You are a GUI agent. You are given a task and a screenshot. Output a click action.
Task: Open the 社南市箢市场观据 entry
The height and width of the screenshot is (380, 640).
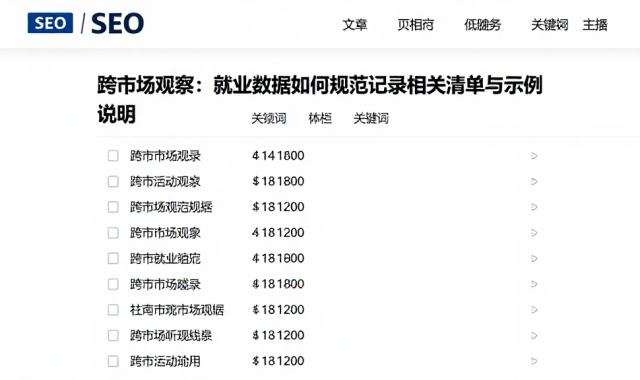click(177, 310)
